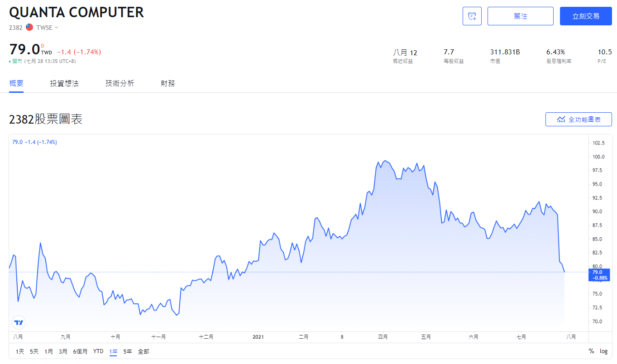Switch to the 概要 tab
The height and width of the screenshot is (364, 617).
click(x=16, y=83)
